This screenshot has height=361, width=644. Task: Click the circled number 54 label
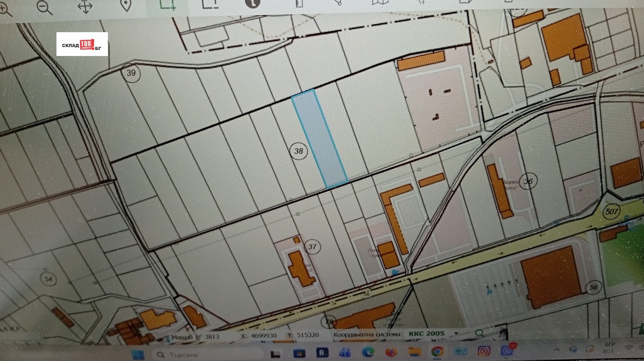pyautogui.click(x=49, y=279)
